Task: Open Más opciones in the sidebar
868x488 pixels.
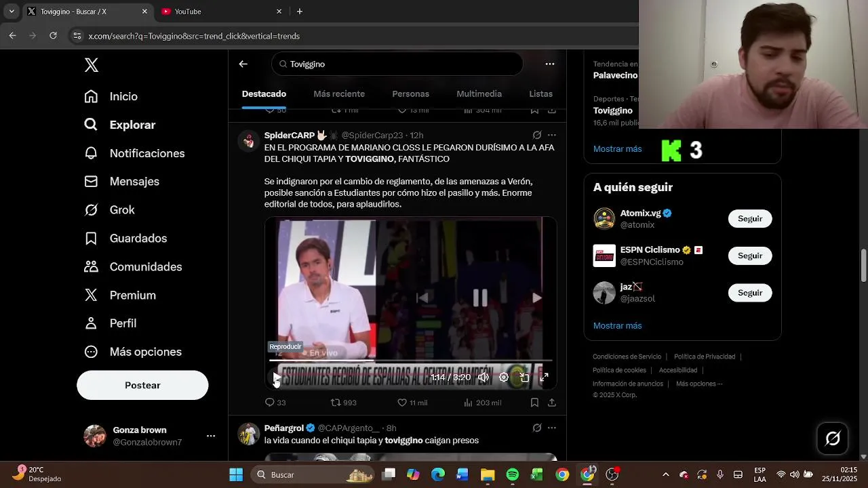Action: (133, 352)
